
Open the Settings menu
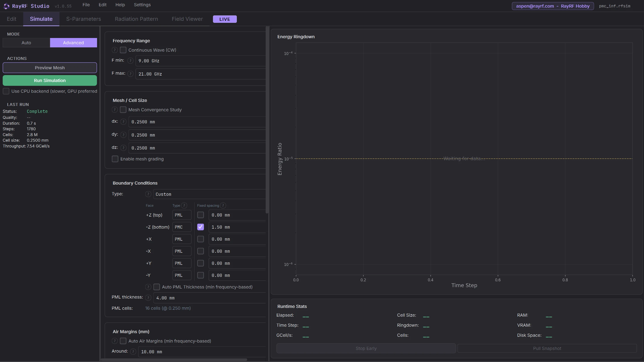click(x=142, y=5)
